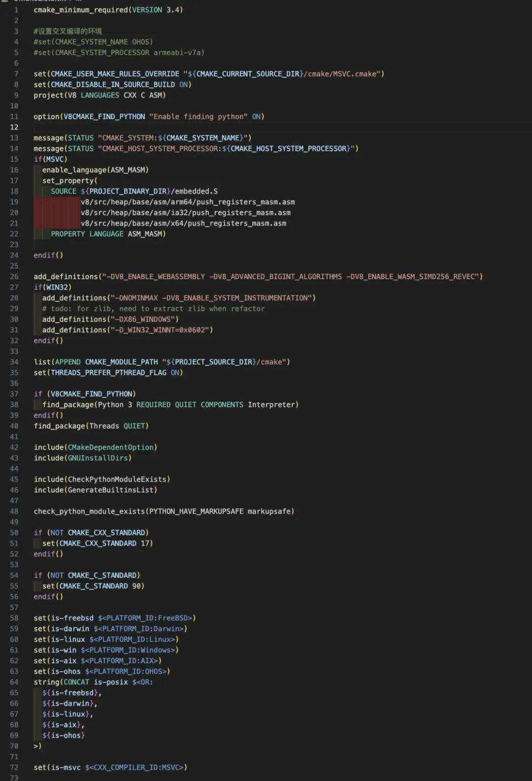
Task: Click the SOURCE embedded.S line
Action: click(134, 191)
